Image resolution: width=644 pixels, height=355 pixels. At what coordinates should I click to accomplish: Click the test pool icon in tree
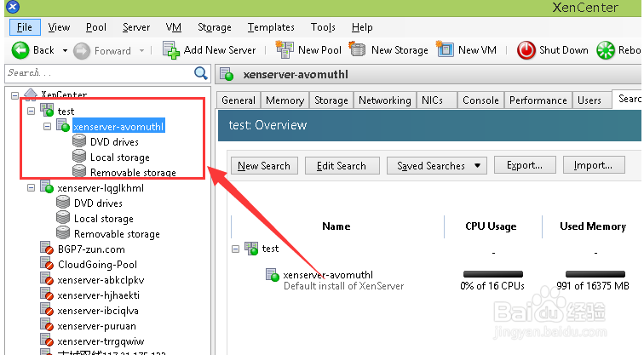tap(47, 110)
